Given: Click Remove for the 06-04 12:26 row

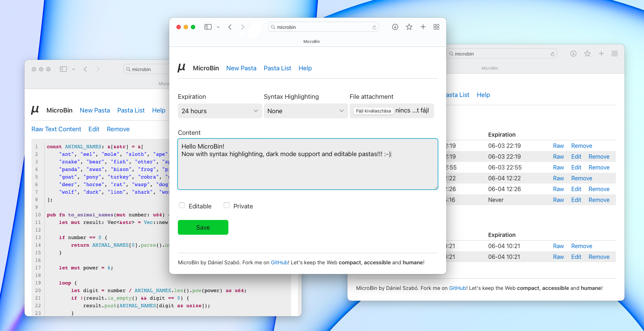Looking at the screenshot, I should (x=599, y=189).
